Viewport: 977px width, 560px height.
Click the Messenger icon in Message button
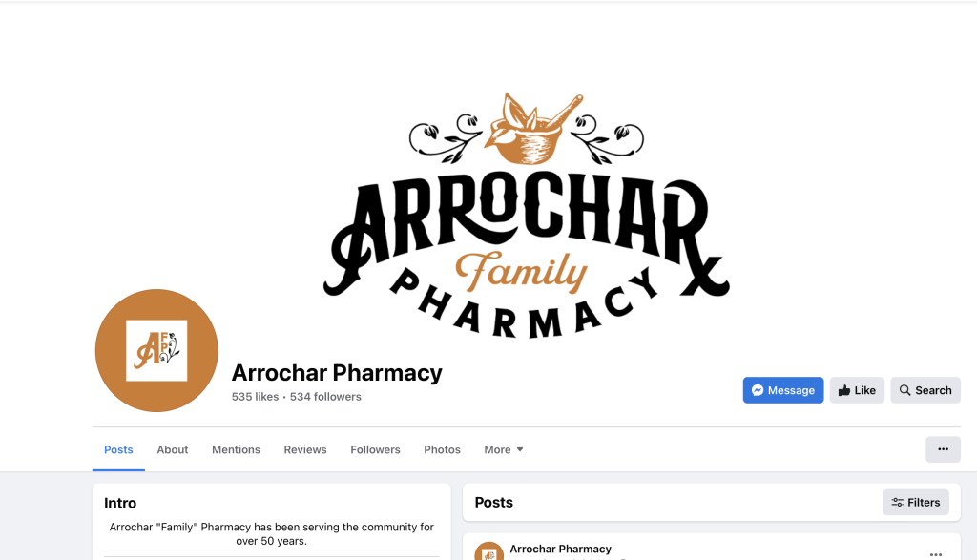(x=757, y=390)
